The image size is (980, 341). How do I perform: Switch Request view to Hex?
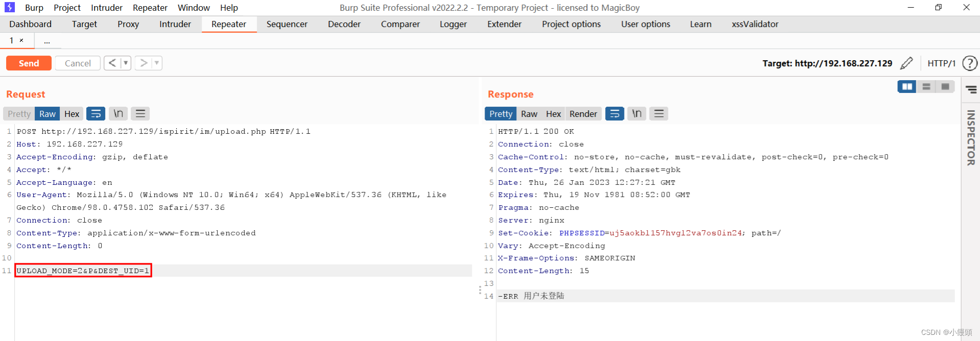[x=71, y=114]
